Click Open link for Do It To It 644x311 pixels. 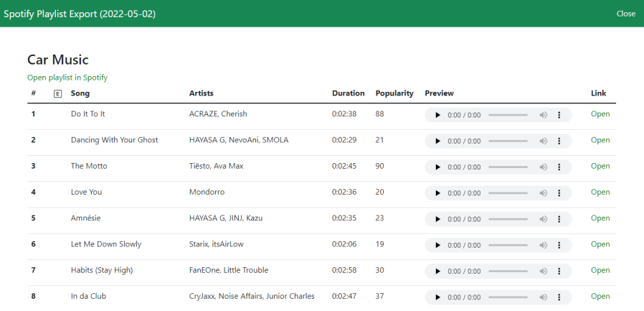pos(600,114)
